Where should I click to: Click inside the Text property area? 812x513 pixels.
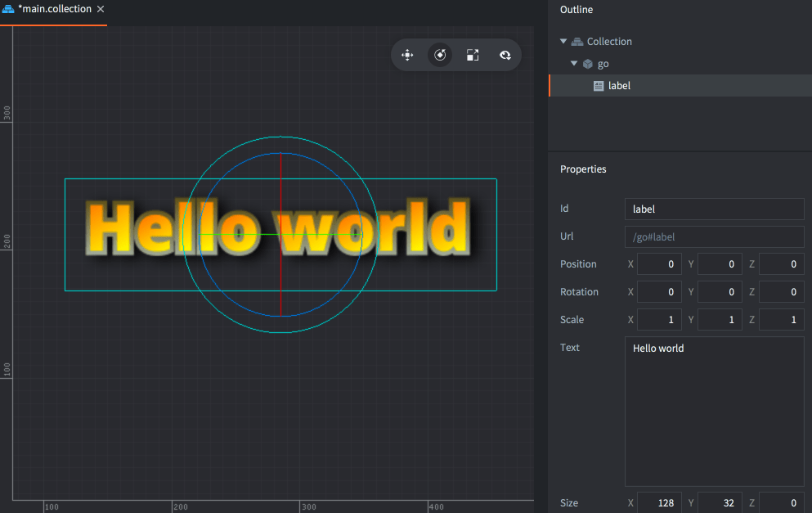[x=714, y=412]
